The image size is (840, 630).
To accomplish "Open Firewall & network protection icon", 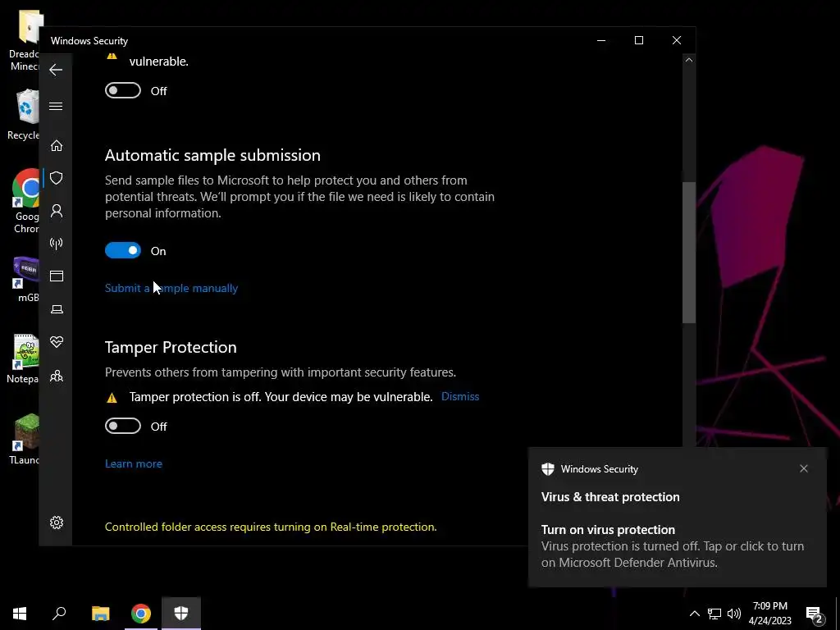I will pyautogui.click(x=57, y=244).
